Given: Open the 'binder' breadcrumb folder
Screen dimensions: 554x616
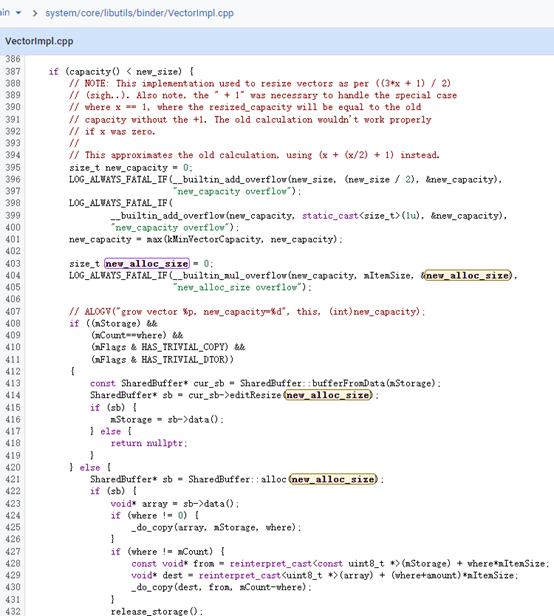Looking at the screenshot, I should click(151, 13).
